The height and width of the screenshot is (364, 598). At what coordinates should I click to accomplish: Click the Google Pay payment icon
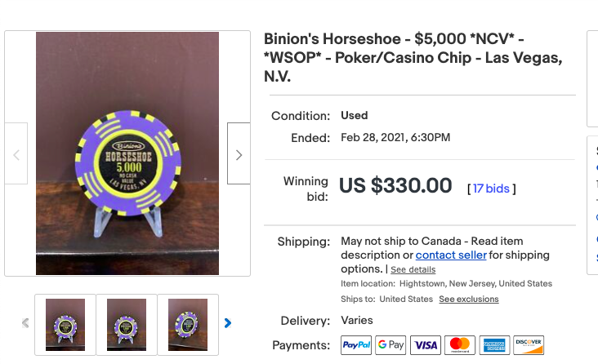pyautogui.click(x=390, y=345)
